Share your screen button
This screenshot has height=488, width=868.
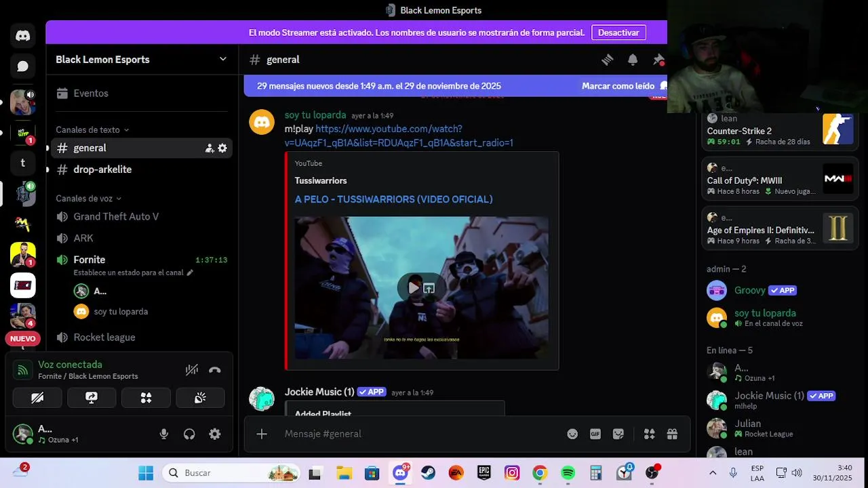pos(92,398)
